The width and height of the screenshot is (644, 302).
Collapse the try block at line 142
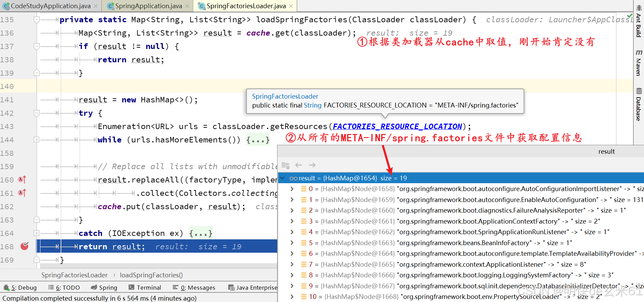37,113
